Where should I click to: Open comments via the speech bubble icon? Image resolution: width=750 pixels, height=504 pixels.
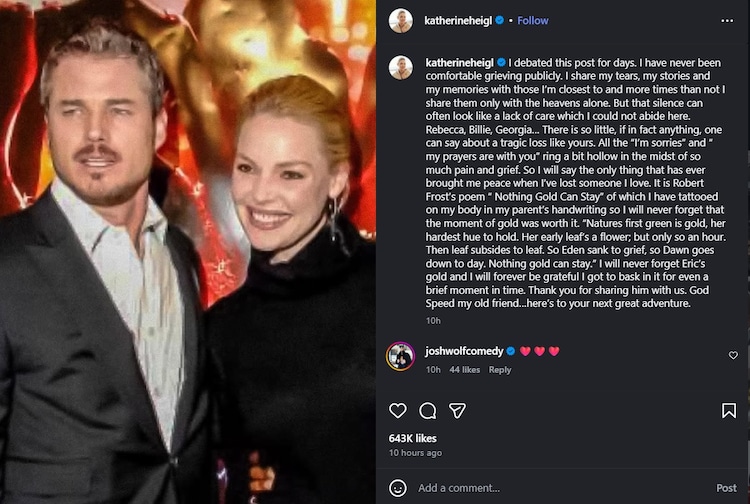click(x=428, y=411)
